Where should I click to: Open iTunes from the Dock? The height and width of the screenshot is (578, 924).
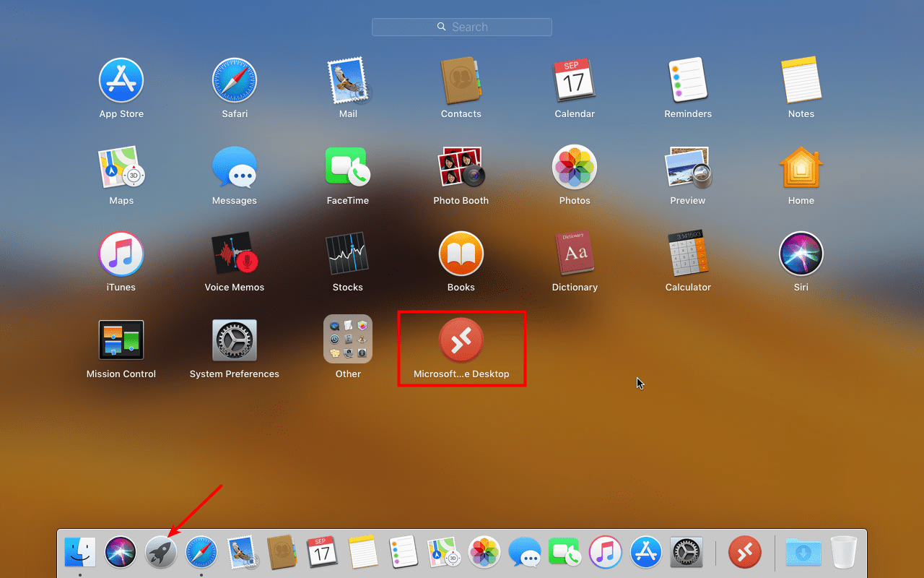click(606, 553)
